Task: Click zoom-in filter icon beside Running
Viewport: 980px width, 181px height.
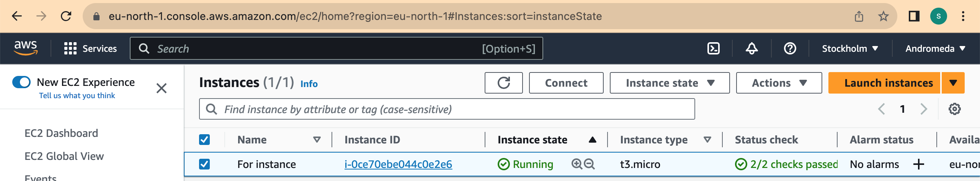Action: click(x=577, y=164)
